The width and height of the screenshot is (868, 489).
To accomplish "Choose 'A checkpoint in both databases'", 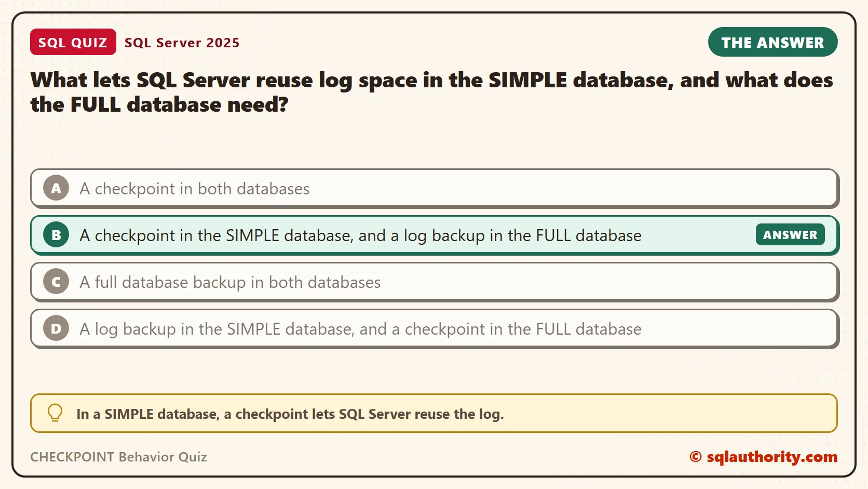I will 435,188.
